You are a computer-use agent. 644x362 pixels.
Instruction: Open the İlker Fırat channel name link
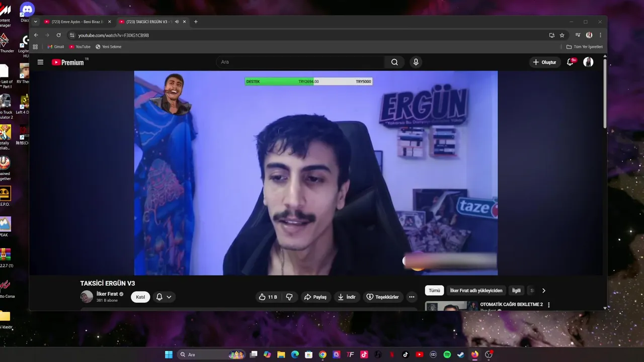[x=107, y=294]
